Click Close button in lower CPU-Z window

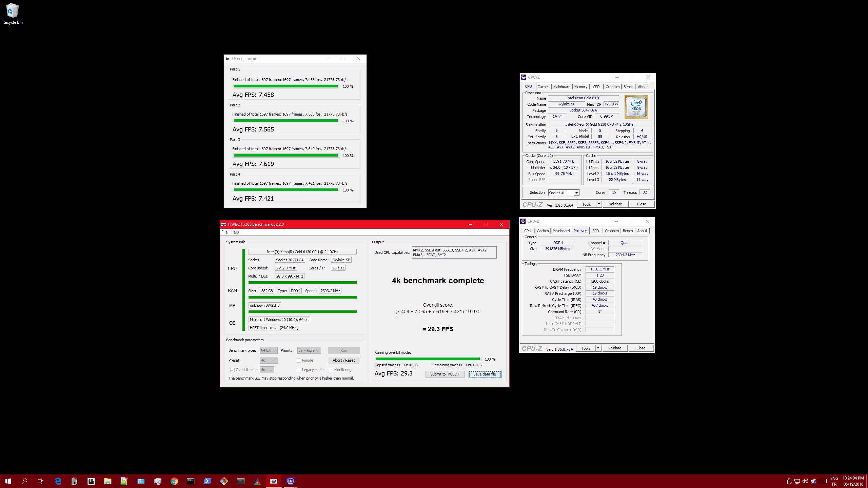coord(641,348)
